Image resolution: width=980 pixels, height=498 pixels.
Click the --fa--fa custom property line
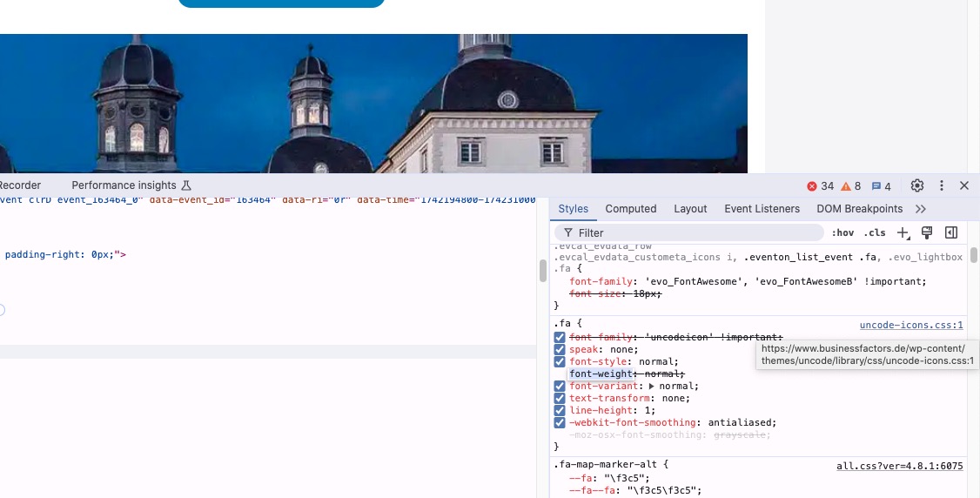[635, 490]
